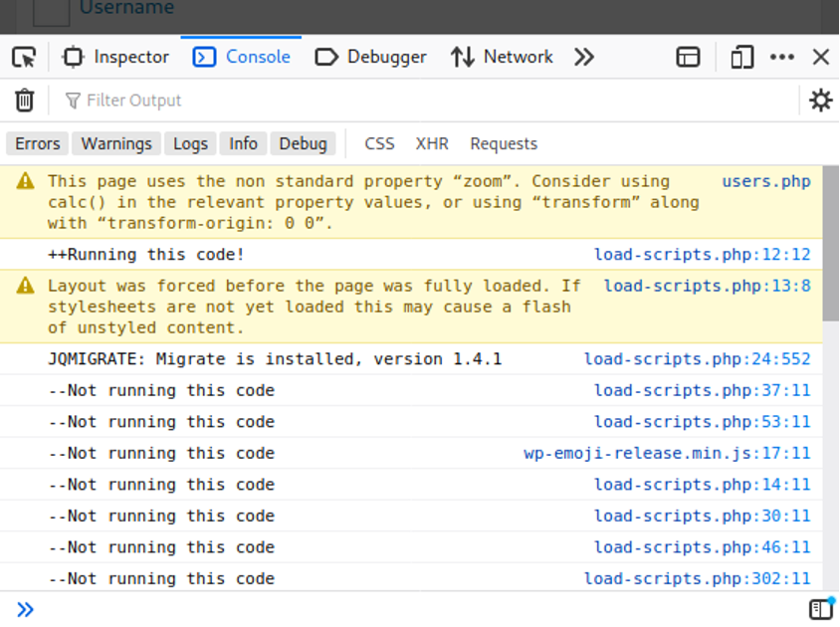
Task: Click the zoom property warning icon
Action: point(25,182)
